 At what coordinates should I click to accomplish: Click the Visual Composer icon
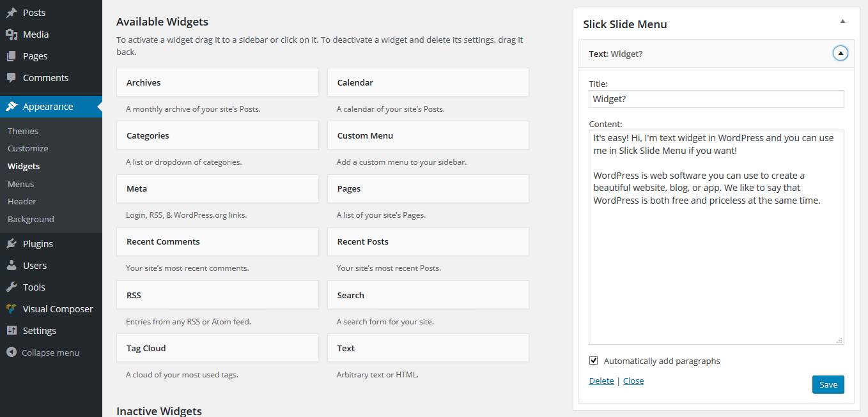(x=12, y=309)
